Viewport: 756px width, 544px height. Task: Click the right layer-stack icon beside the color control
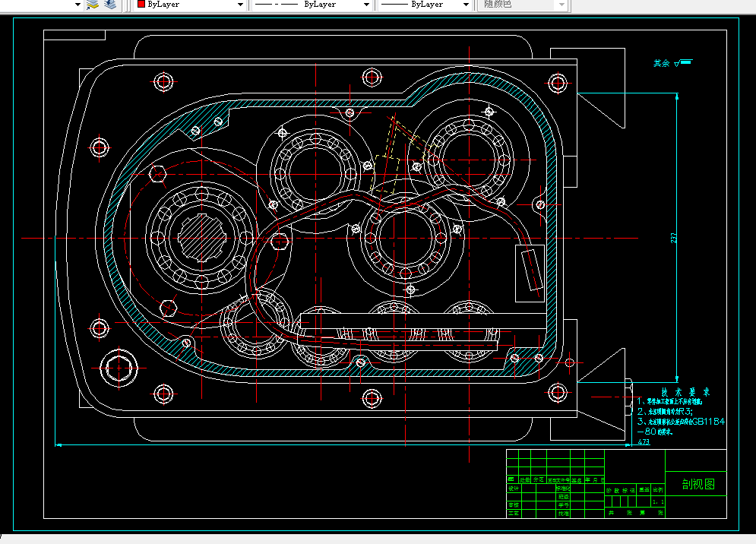111,5
